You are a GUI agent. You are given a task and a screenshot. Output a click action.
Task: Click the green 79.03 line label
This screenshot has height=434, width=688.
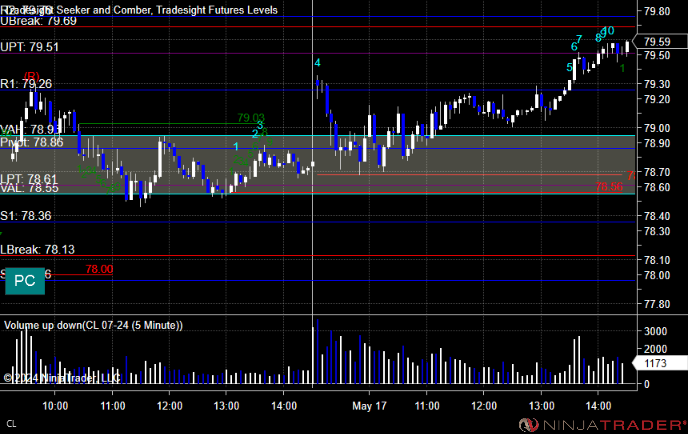(x=251, y=118)
